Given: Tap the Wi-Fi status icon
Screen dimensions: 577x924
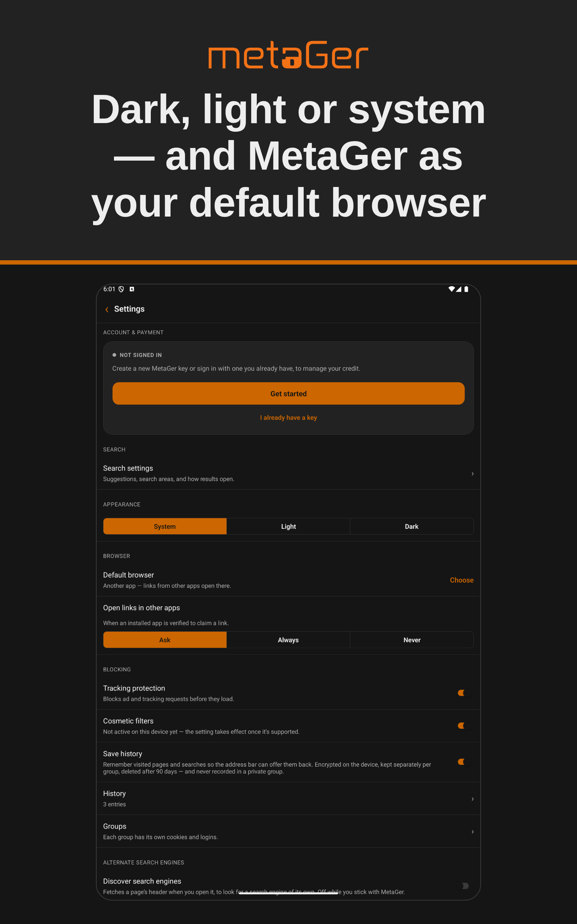Looking at the screenshot, I should [452, 289].
